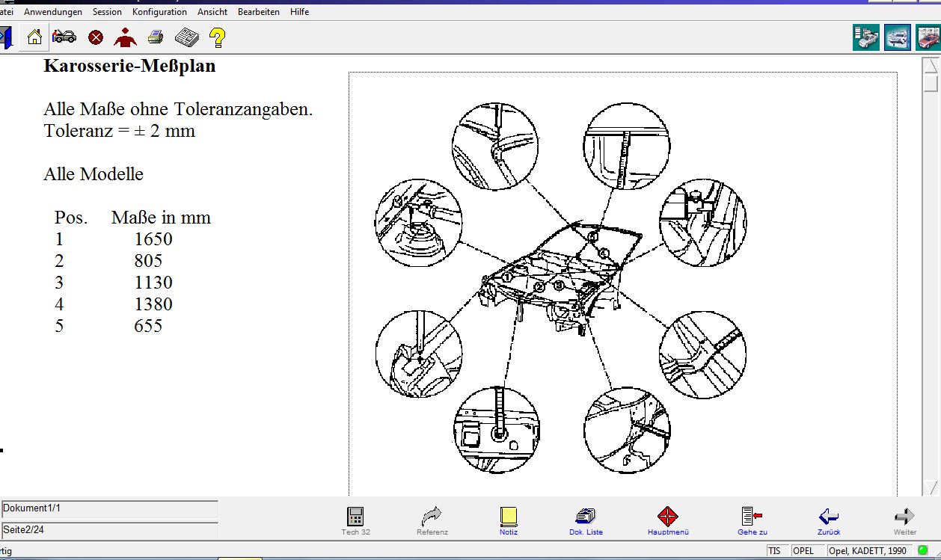Click the yellow question mark help icon
The height and width of the screenshot is (560, 941).
217,37
